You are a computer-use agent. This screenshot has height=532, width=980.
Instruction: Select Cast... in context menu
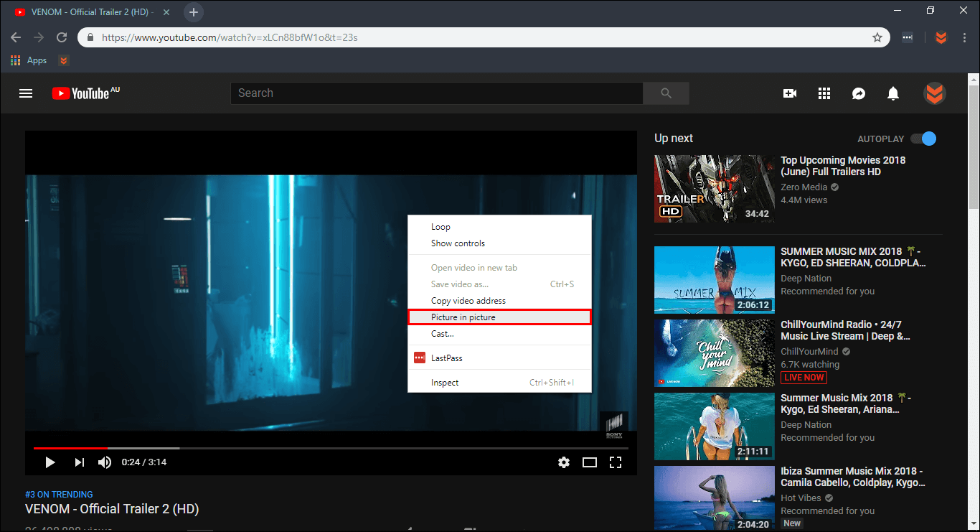pos(499,334)
